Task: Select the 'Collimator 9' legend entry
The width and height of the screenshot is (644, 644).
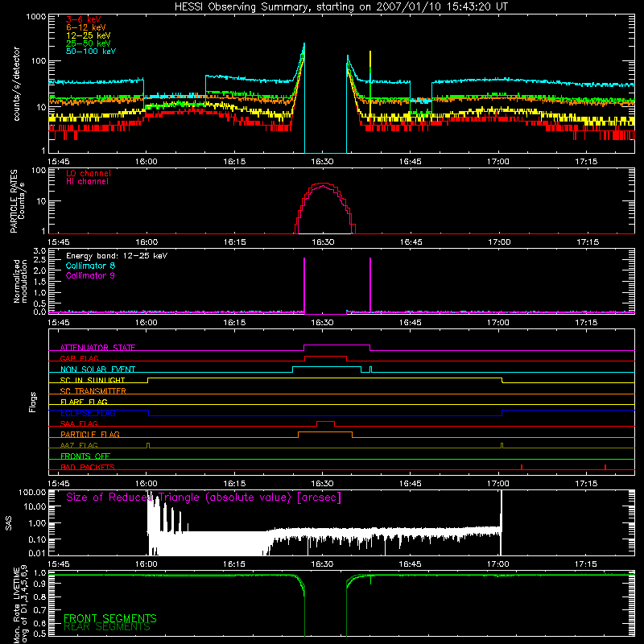Action: 90,275
